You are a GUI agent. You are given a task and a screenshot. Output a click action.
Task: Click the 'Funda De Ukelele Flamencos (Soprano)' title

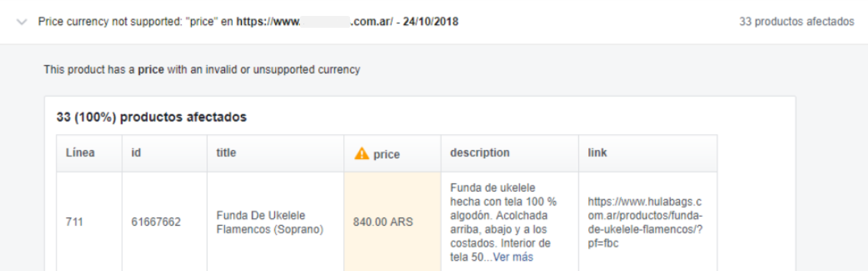270,222
